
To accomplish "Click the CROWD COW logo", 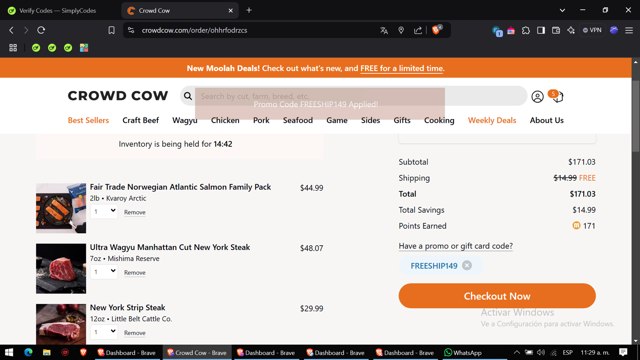I will click(x=118, y=96).
